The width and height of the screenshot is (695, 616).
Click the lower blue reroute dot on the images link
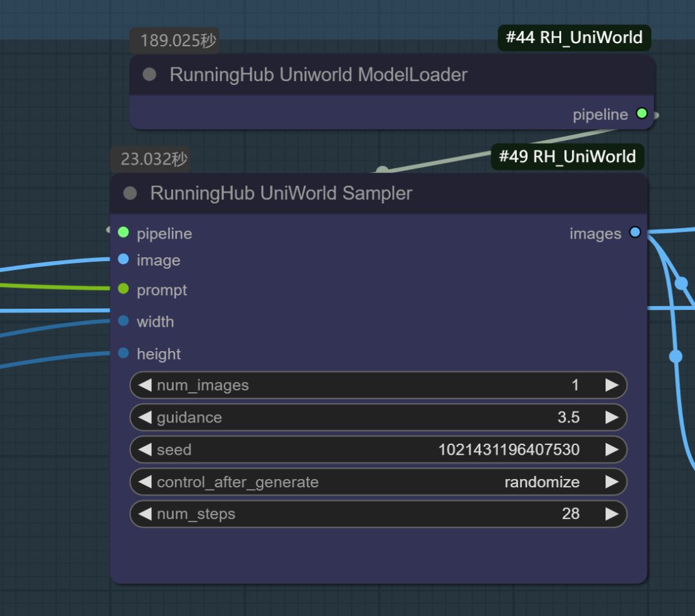[x=676, y=356]
